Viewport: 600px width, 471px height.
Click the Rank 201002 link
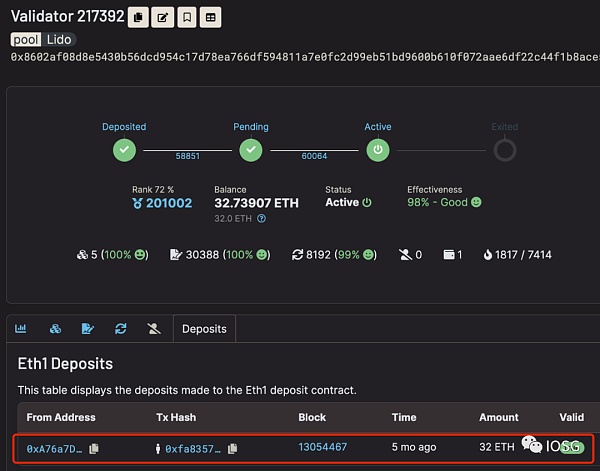163,202
